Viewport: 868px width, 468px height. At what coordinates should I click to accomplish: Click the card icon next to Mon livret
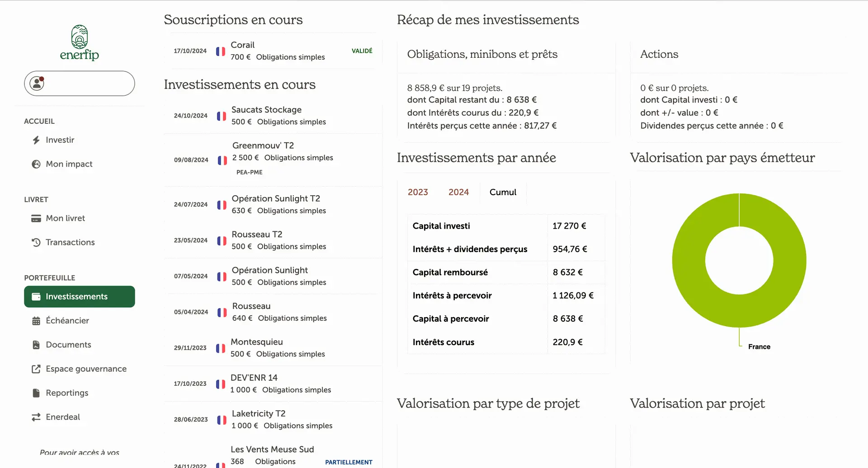(36, 219)
